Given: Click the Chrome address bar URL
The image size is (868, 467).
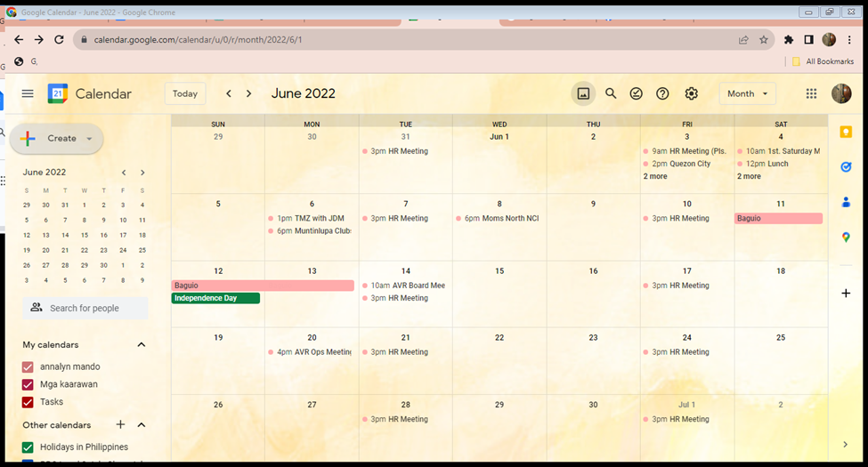Looking at the screenshot, I should click(x=198, y=40).
